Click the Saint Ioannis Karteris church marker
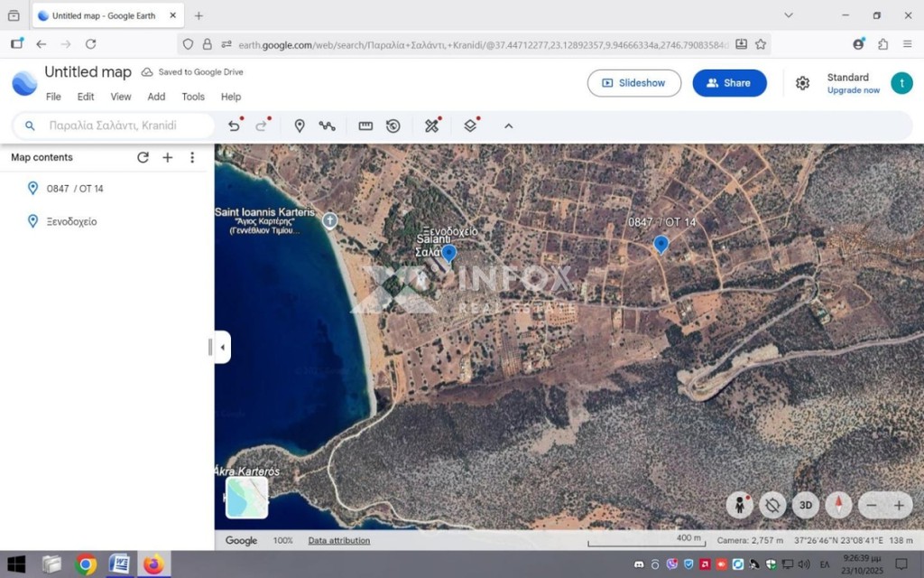This screenshot has width=924, height=578. 330,220
